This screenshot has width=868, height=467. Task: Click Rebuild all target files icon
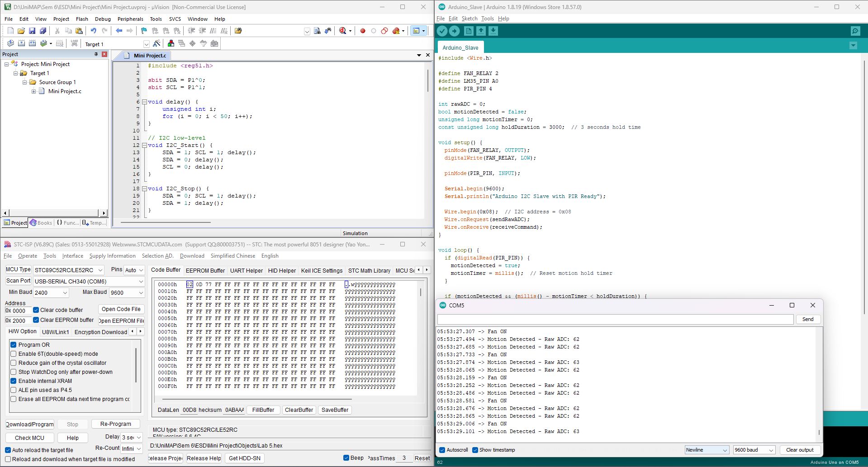[x=32, y=43]
